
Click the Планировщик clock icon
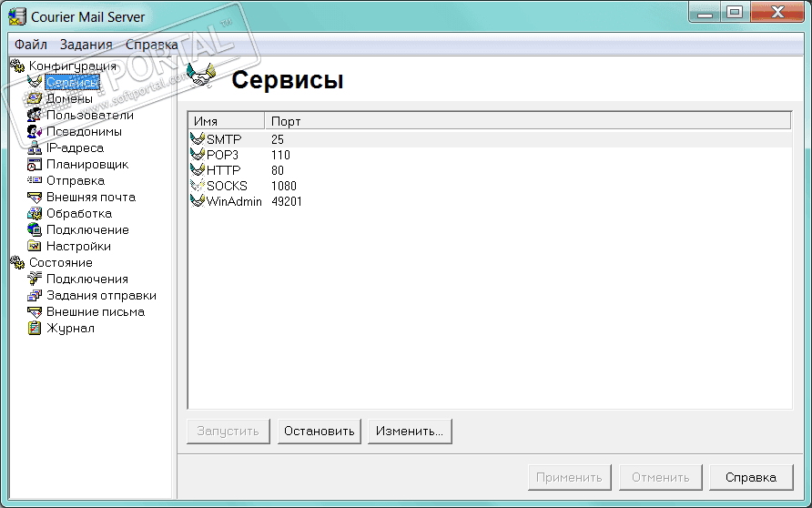[35, 164]
